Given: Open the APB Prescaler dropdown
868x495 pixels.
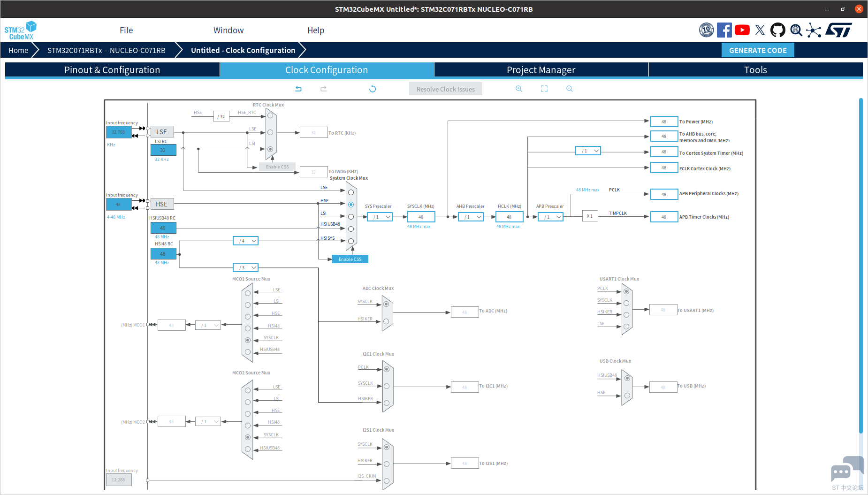Looking at the screenshot, I should (551, 217).
